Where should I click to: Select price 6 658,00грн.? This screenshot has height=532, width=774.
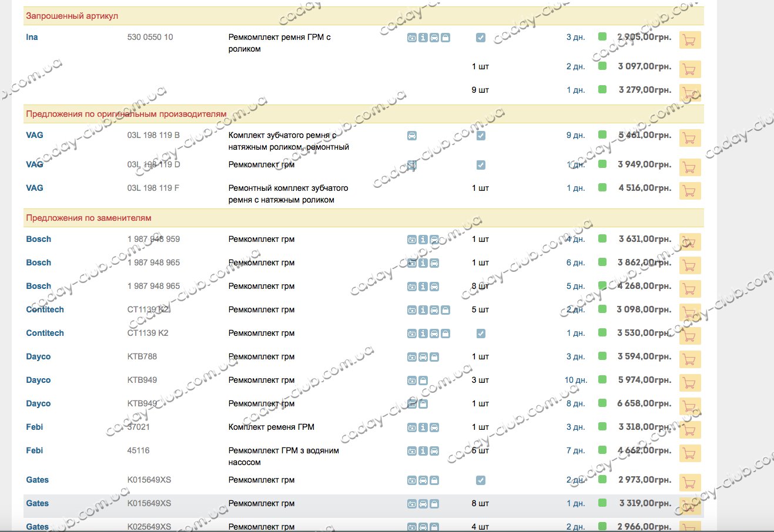(x=644, y=403)
